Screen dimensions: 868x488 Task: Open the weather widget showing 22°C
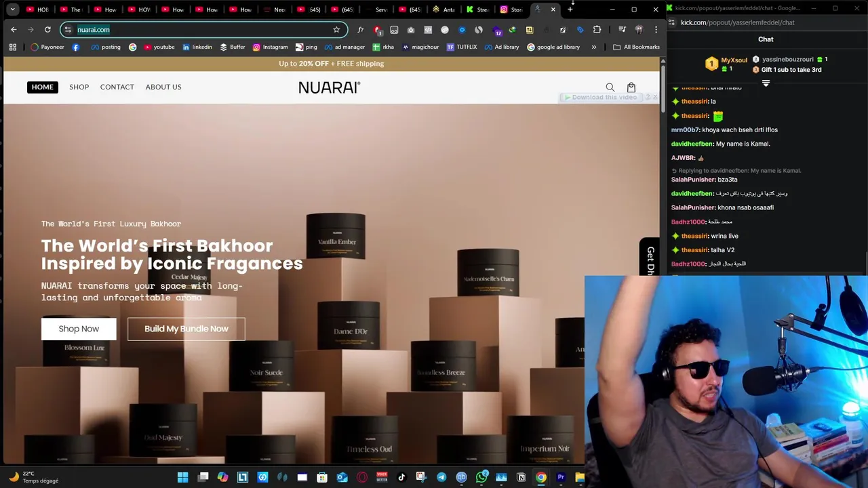point(34,477)
